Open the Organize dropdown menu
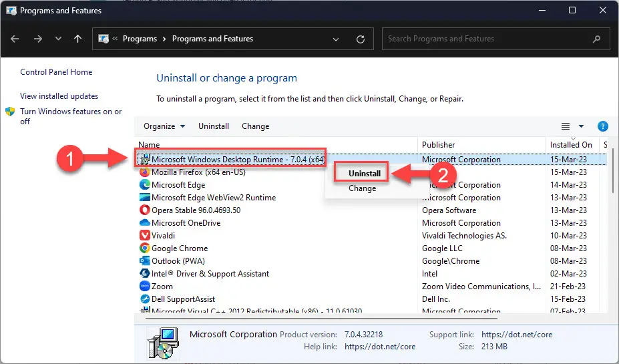The height and width of the screenshot is (364, 619). point(164,126)
